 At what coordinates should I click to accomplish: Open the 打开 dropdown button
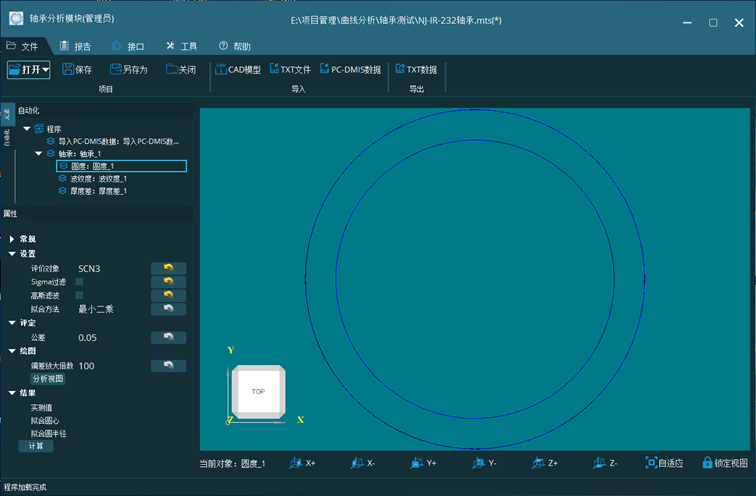(28, 70)
